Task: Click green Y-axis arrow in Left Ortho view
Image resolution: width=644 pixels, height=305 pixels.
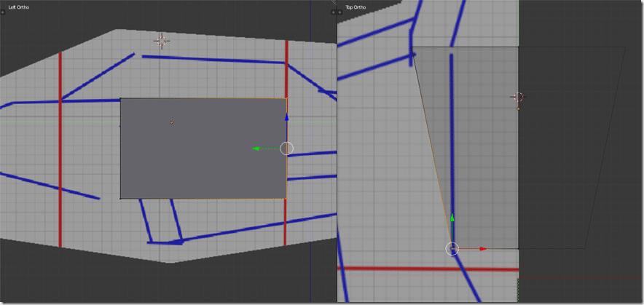Action: point(256,148)
